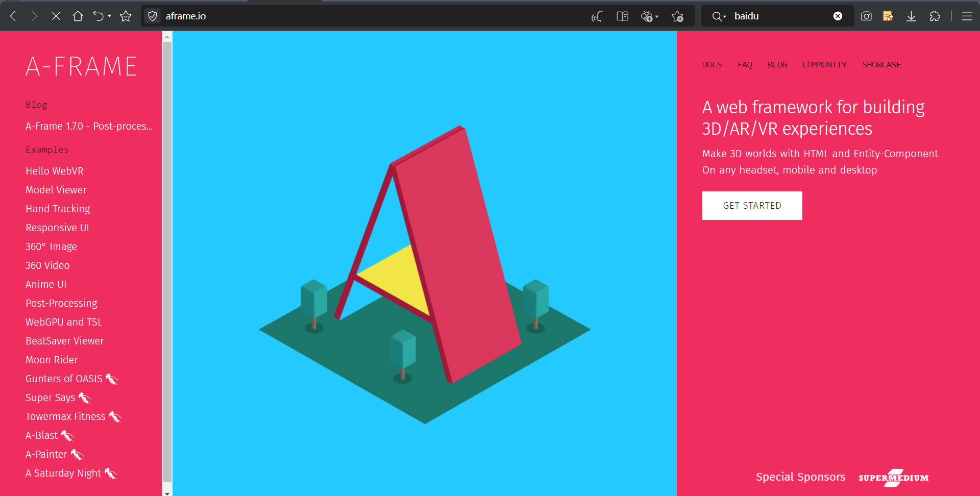
Task: Click the A-FRAME logo title
Action: pyautogui.click(x=82, y=66)
